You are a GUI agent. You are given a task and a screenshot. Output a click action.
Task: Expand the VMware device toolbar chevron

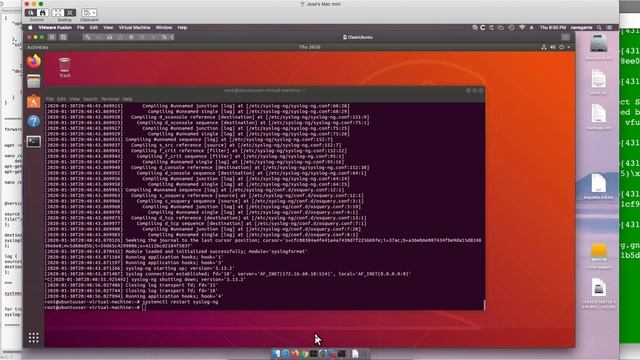[172, 37]
